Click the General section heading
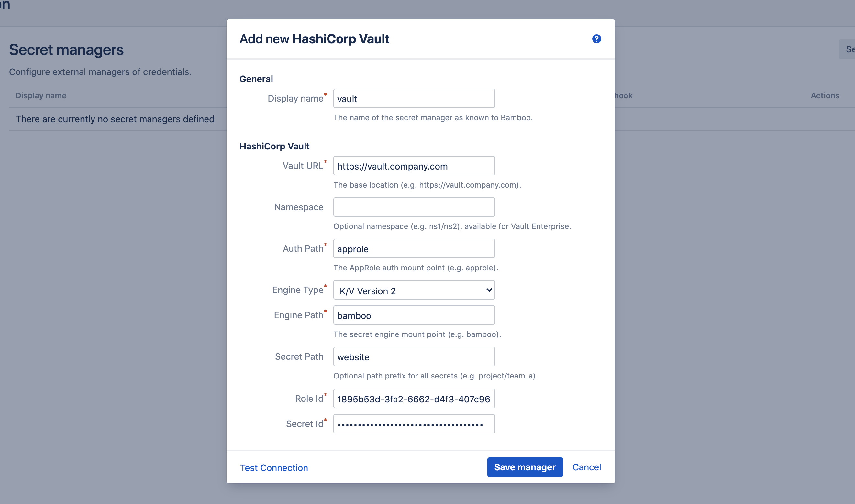 pyautogui.click(x=256, y=79)
